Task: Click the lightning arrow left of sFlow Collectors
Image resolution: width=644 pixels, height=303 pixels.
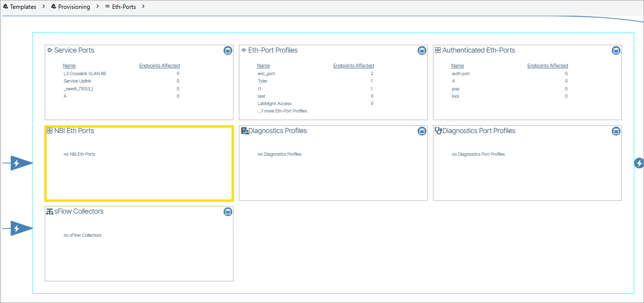Action: 18,228
